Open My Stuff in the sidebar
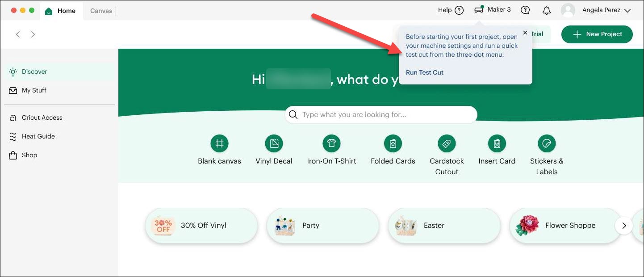 point(59,90)
